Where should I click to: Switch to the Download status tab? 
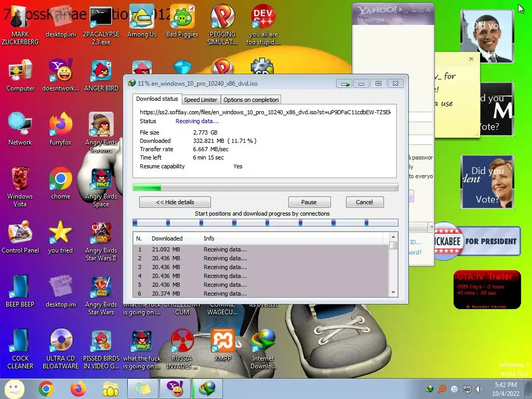click(x=157, y=99)
